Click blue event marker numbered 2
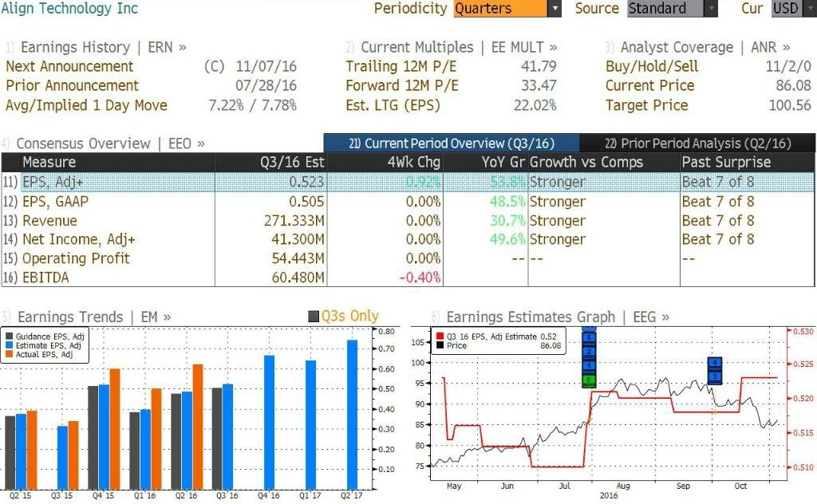The height and width of the screenshot is (504, 817). point(589,352)
